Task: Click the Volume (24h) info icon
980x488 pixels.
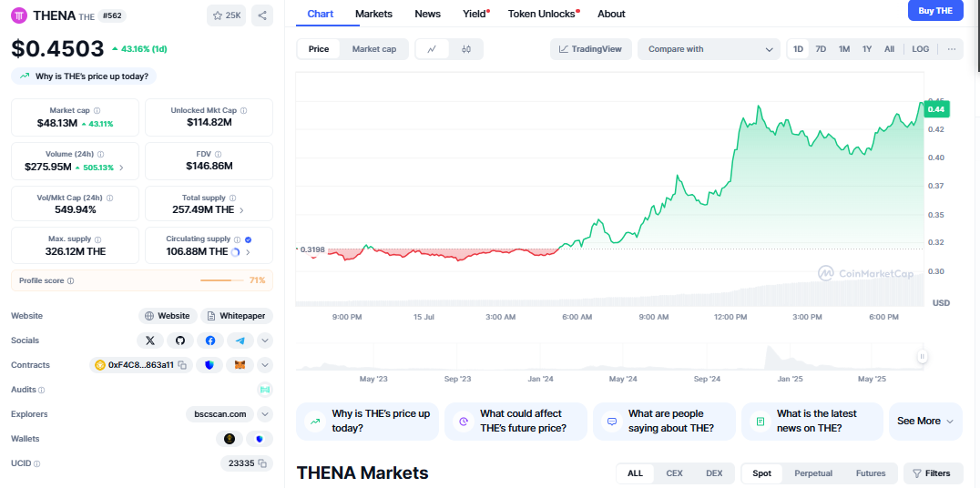Action: (100, 155)
